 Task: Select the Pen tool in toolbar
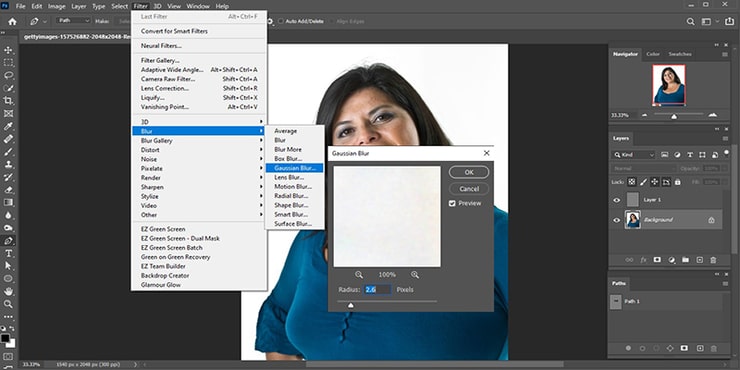click(x=8, y=241)
